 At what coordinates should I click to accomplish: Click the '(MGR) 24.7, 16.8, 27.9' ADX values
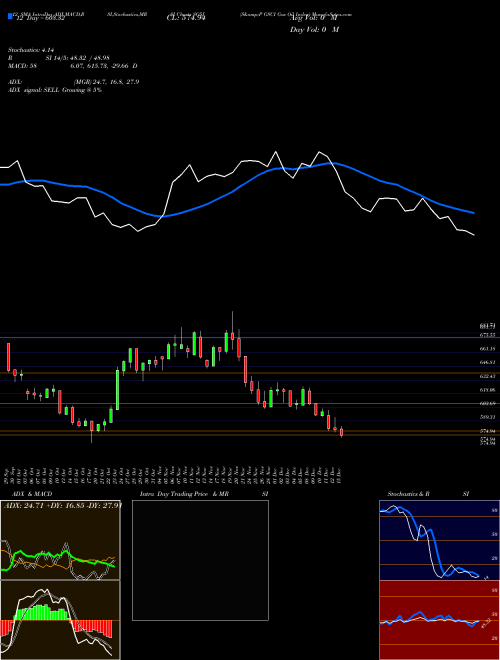point(106,82)
